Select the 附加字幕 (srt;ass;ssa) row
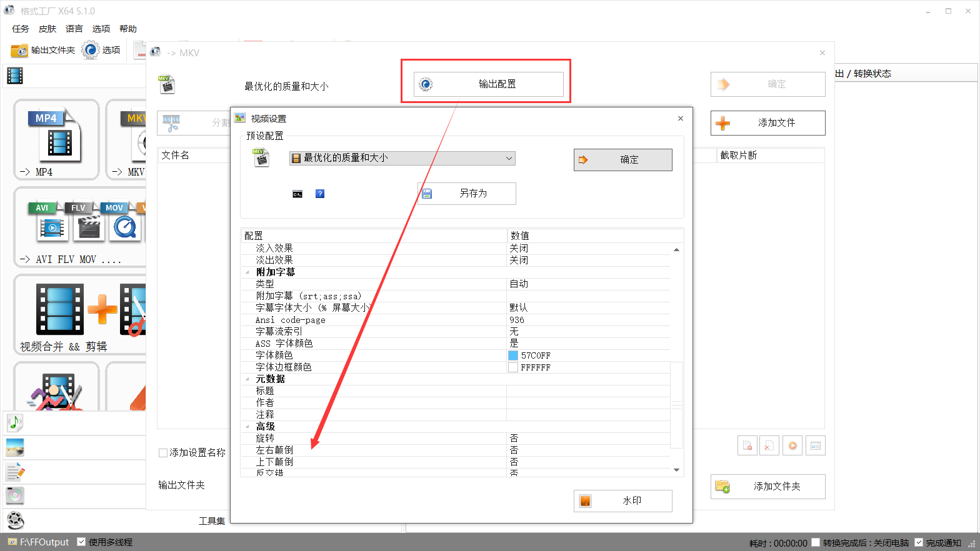Image resolution: width=980 pixels, height=551 pixels. click(x=456, y=296)
